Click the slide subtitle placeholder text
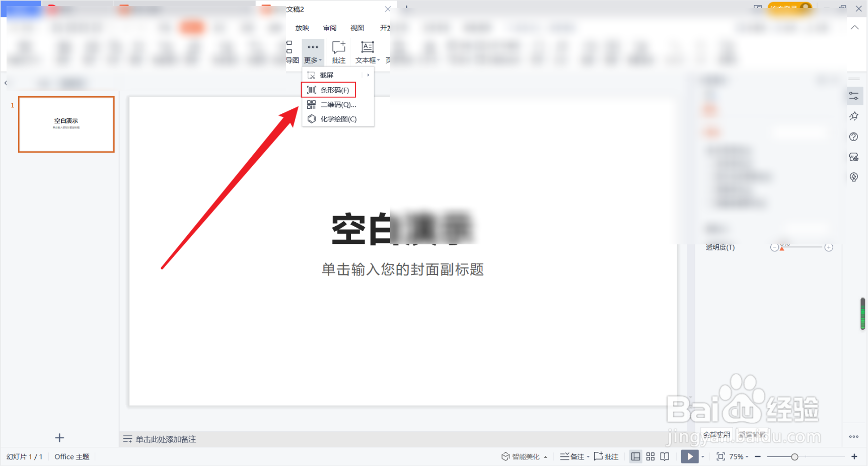868x466 pixels. pos(403,270)
